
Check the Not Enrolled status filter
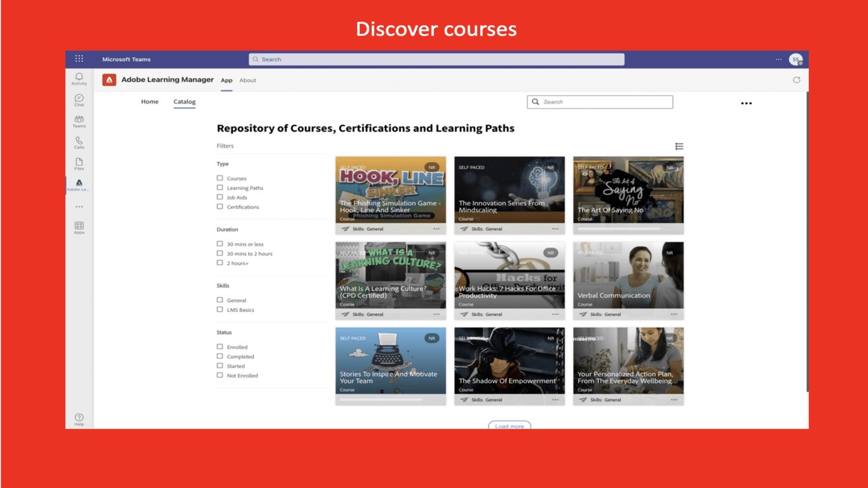(x=220, y=375)
